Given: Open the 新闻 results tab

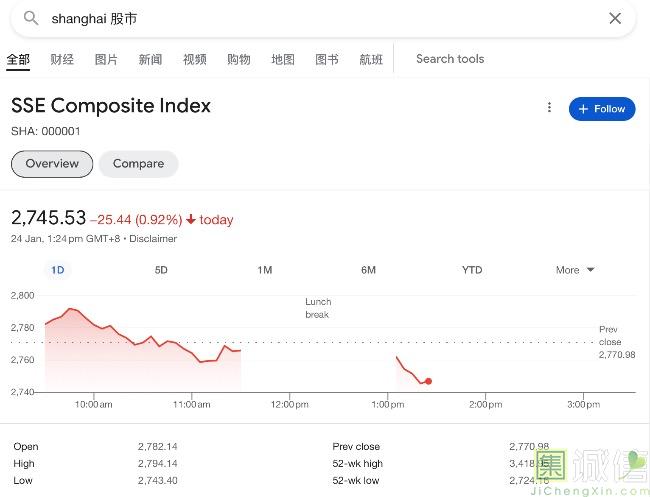Looking at the screenshot, I should 150,60.
